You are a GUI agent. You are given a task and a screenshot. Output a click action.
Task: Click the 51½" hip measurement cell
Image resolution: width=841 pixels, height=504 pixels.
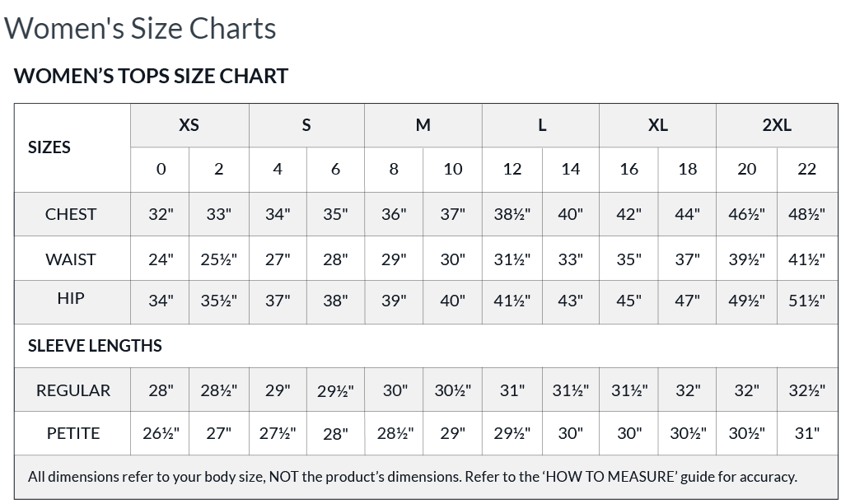click(x=806, y=301)
